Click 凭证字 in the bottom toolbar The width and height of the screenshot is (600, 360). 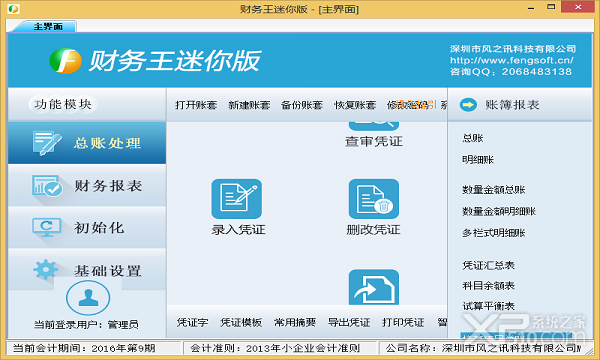click(x=192, y=323)
